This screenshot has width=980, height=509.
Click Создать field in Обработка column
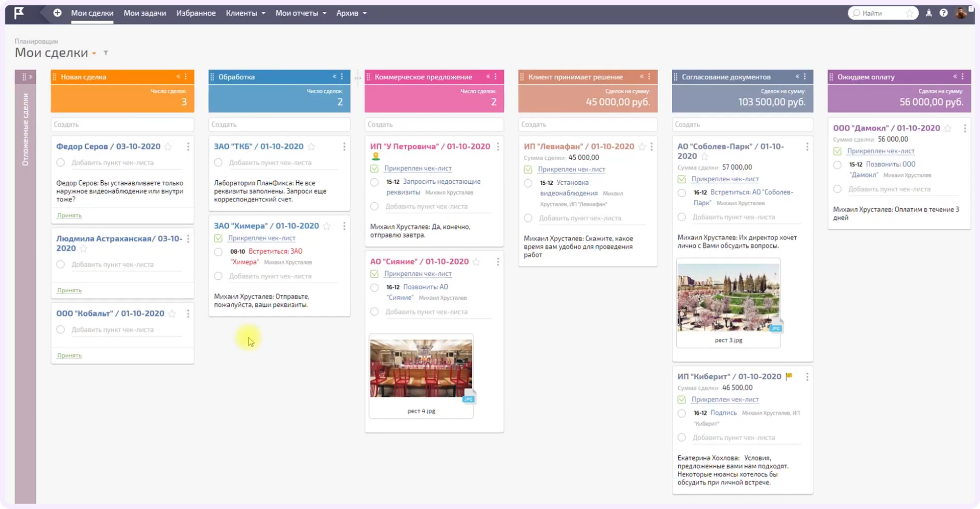click(x=279, y=124)
